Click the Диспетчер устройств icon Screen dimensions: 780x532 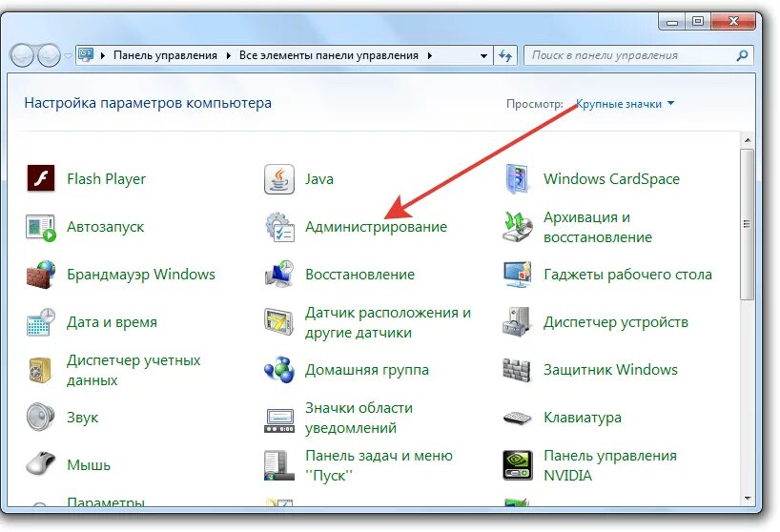[518, 321]
